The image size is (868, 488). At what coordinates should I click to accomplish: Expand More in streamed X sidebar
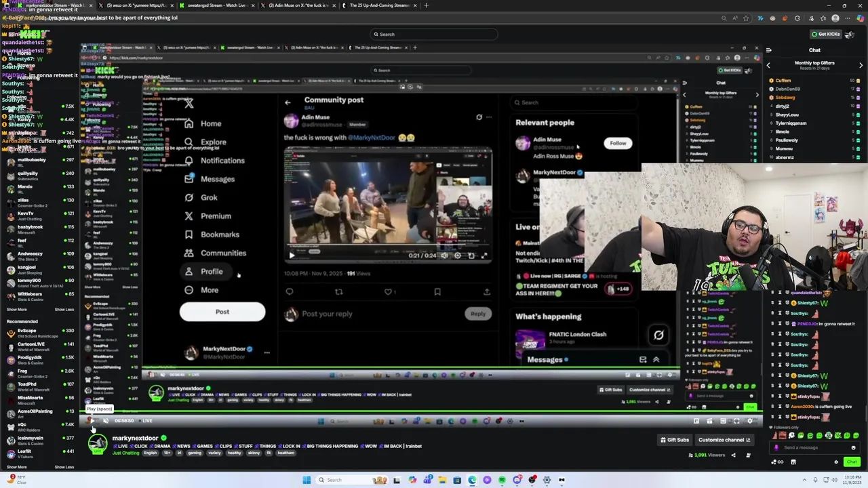tap(201, 290)
